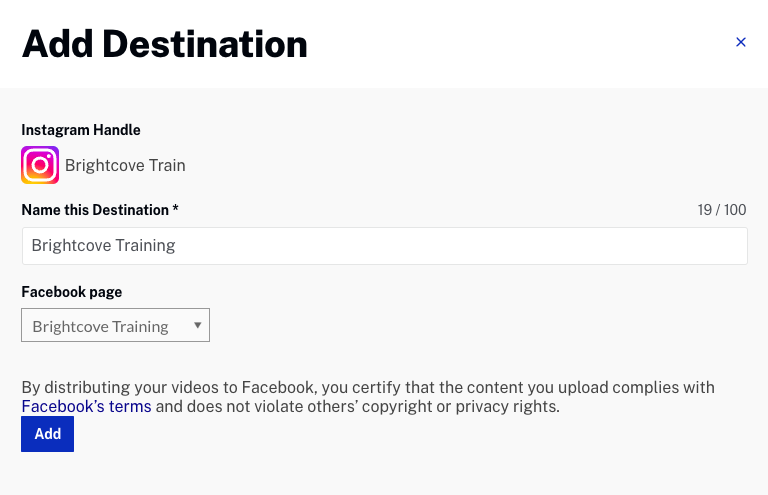Focus the Name this Destination text field
Screen dimensions: 768x495
point(384,245)
